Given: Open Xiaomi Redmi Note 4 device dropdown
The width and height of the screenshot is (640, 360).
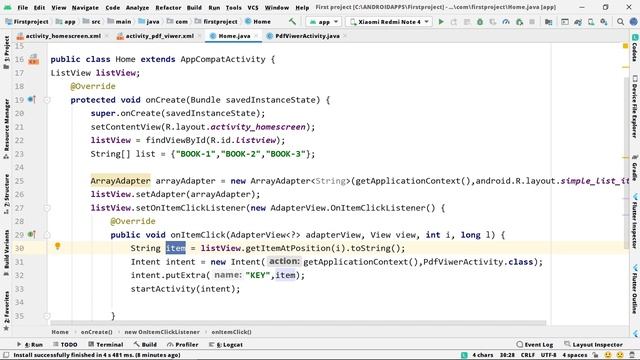Looking at the screenshot, I should pos(389,22).
